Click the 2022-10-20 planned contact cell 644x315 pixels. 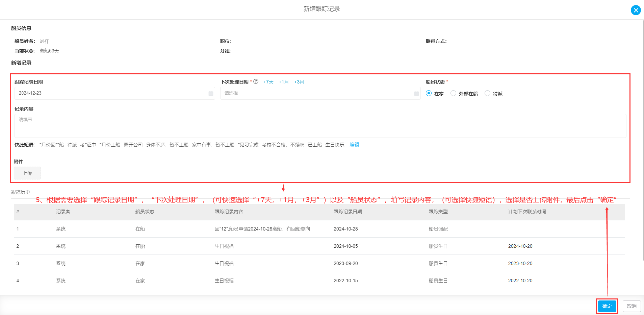[520, 281]
